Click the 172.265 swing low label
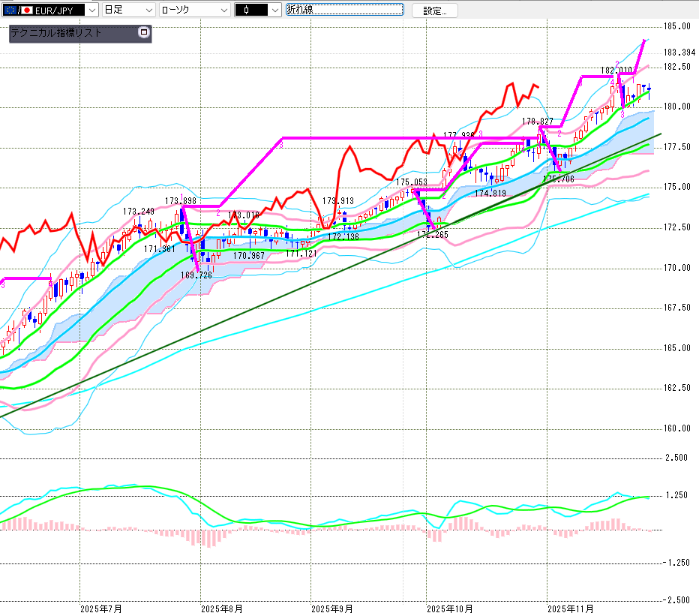 click(433, 234)
